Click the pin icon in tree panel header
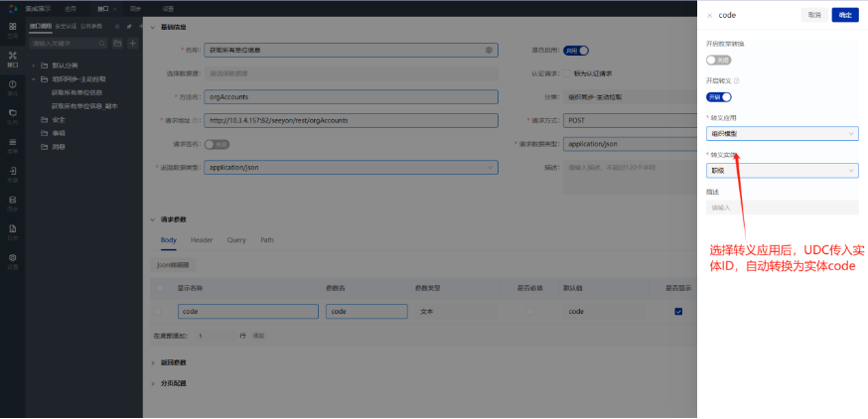 pos(129,26)
